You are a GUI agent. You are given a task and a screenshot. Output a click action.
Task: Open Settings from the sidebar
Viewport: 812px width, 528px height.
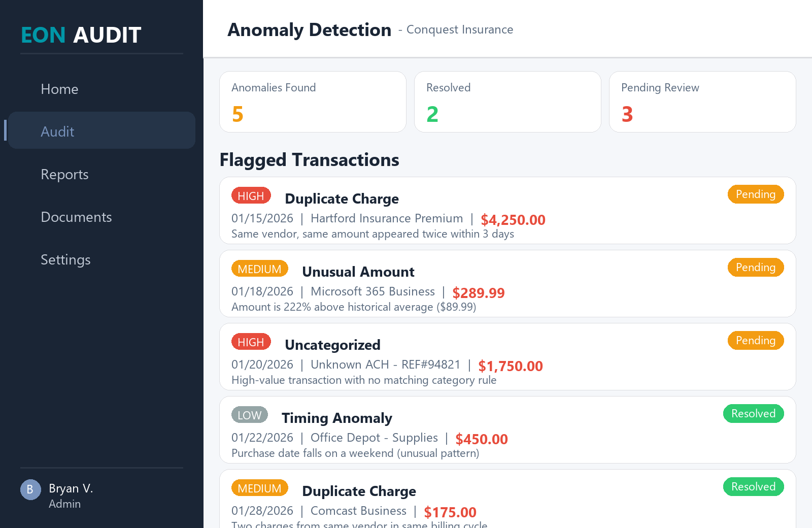point(65,259)
